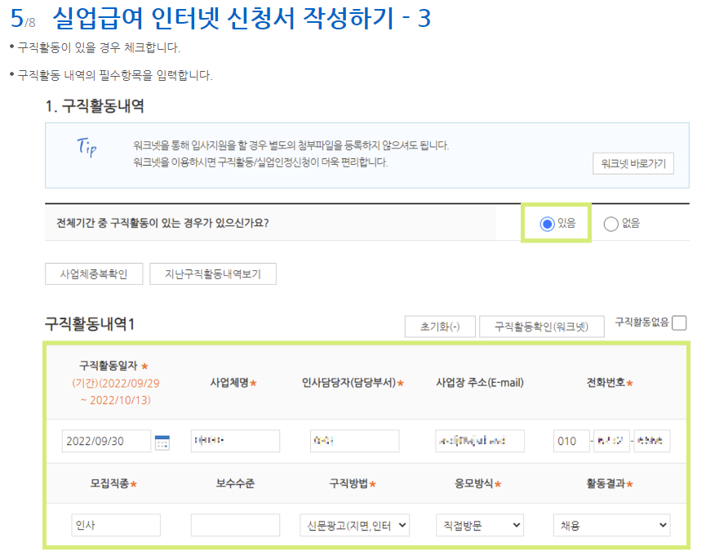Click the 인사담당자 input field
This screenshot has height=560, width=728.
point(354,439)
